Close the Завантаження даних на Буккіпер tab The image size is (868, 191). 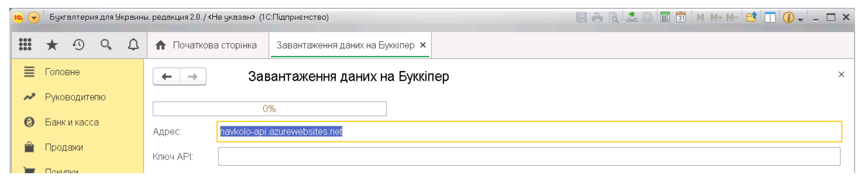(x=423, y=45)
